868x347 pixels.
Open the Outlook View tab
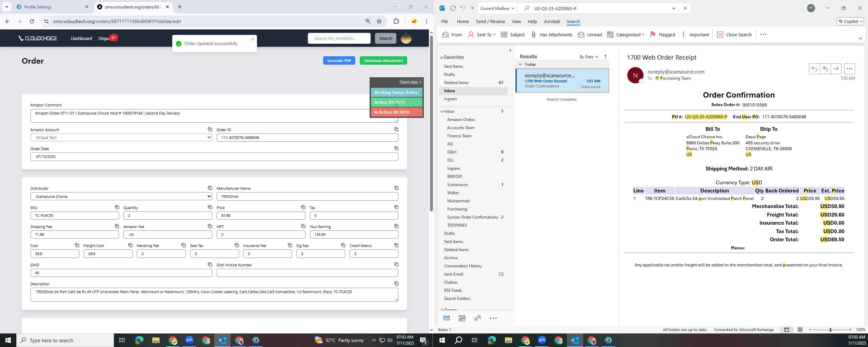[x=516, y=21]
